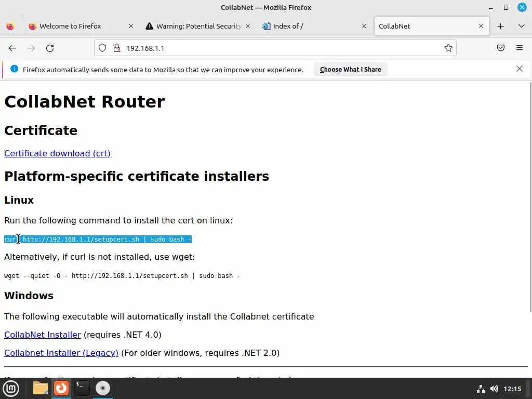Image resolution: width=532 pixels, height=399 pixels.
Task: Go back to the previous page
Action: (x=12, y=48)
